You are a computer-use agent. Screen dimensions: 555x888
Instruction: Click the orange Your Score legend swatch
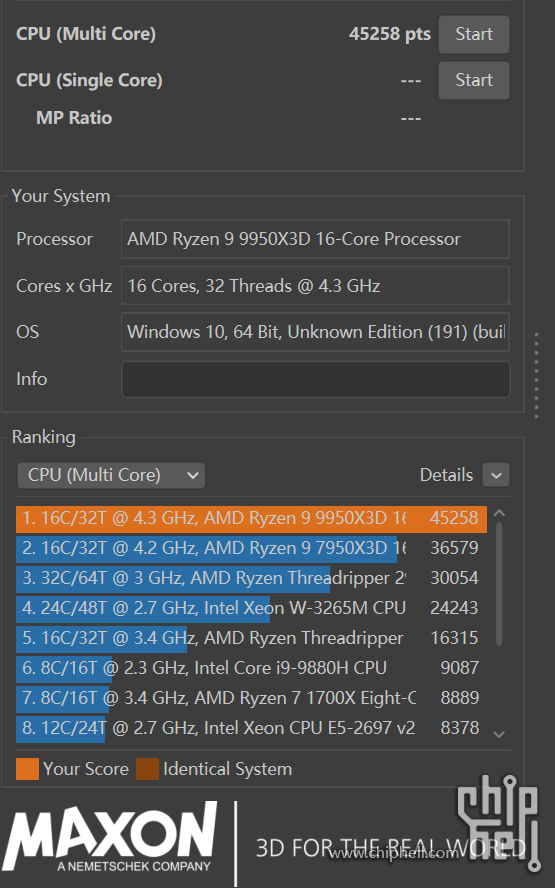click(x=27, y=769)
